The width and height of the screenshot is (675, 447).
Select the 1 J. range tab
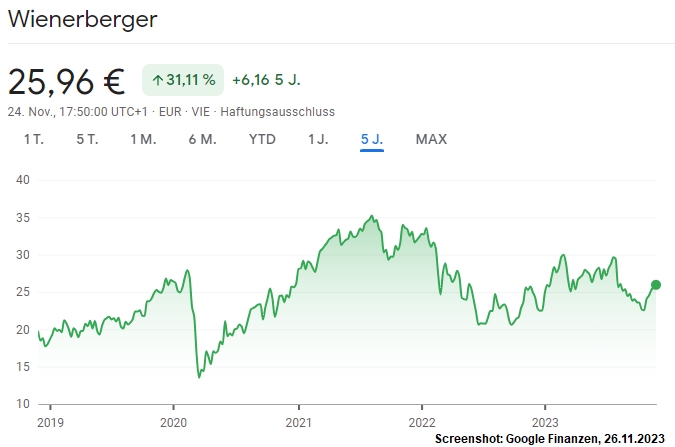[x=318, y=140]
